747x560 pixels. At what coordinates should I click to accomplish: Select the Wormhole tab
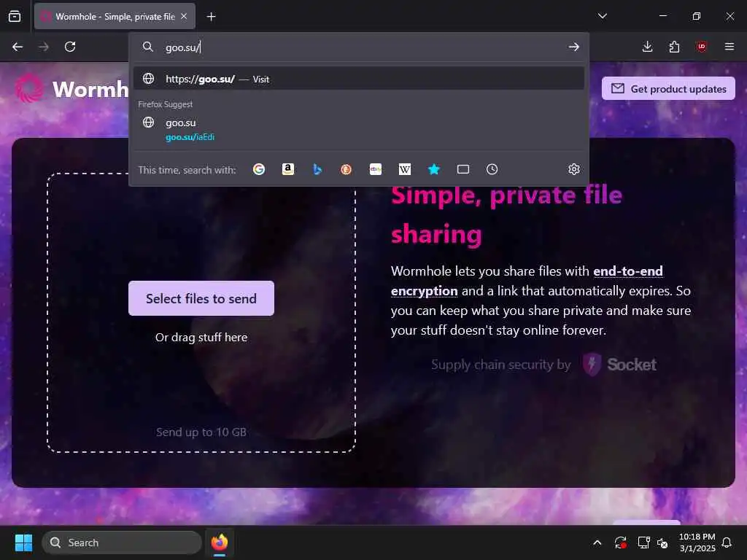click(x=115, y=16)
